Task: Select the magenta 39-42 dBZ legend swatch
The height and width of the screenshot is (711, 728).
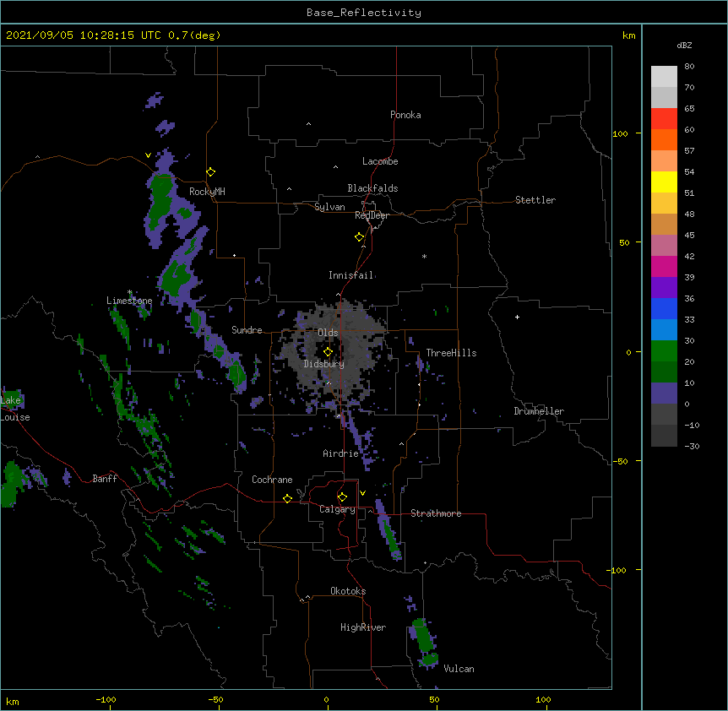Action: pyautogui.click(x=664, y=266)
